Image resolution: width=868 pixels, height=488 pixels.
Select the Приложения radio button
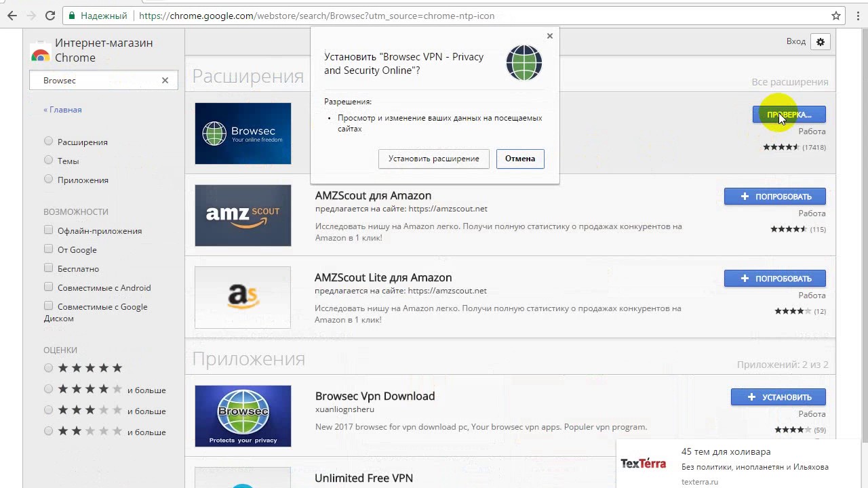click(x=48, y=179)
